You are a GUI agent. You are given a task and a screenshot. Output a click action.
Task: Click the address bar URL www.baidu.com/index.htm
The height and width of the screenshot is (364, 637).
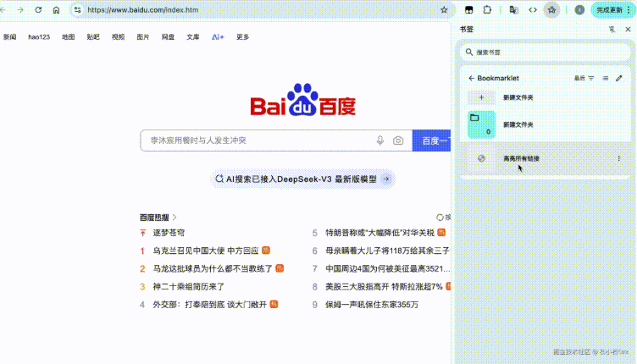(x=143, y=10)
